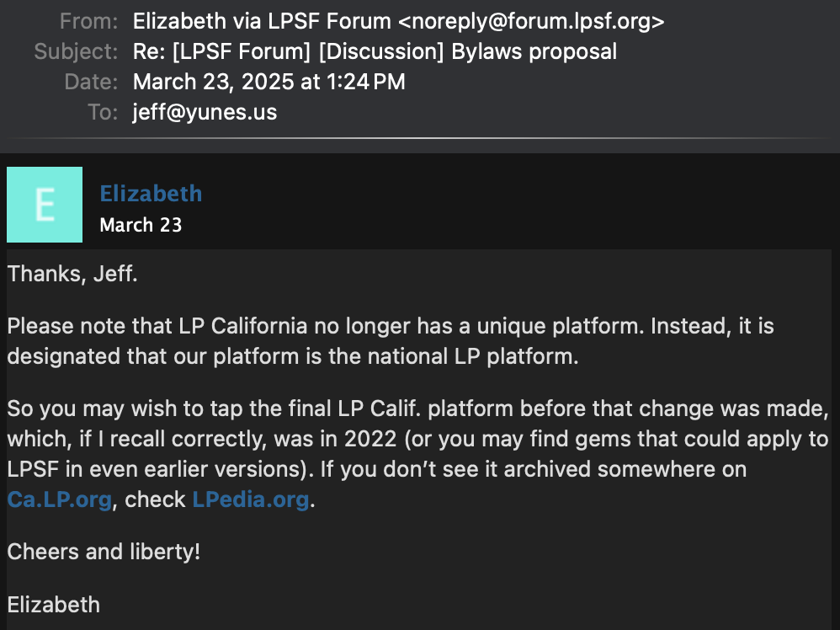Click sender name Elizabeth via LPSF Forum

coord(262,21)
